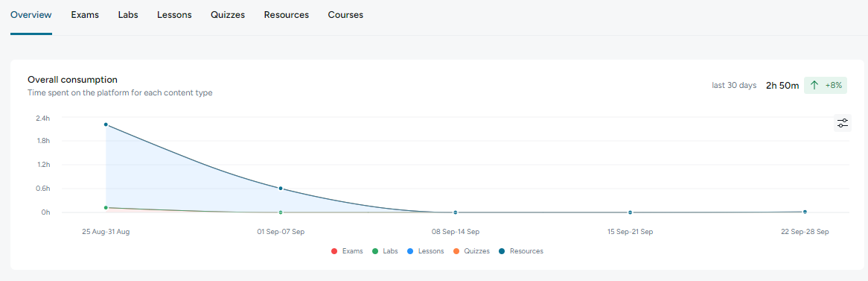Click the green up-arrow trend icon
The height and width of the screenshot is (281, 868).
point(814,86)
